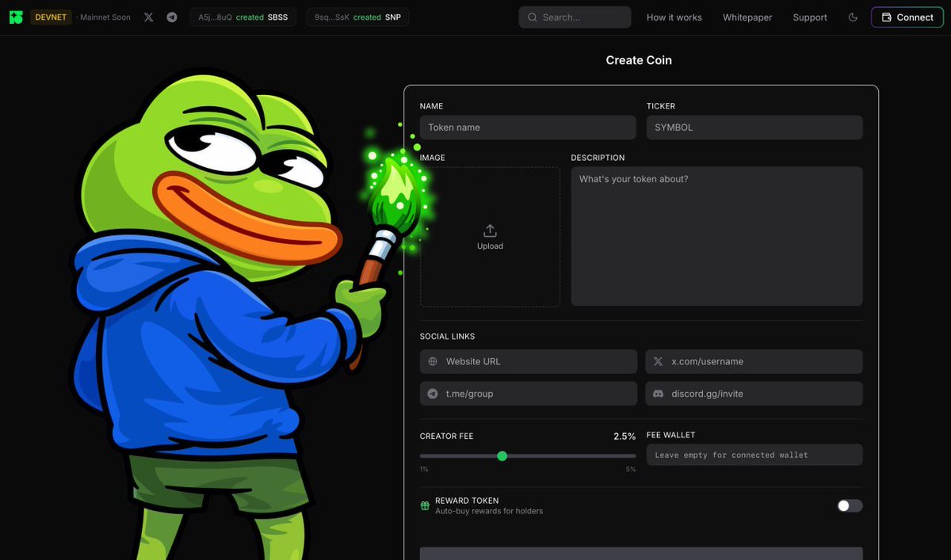Click the Connect wallet button

tap(907, 17)
